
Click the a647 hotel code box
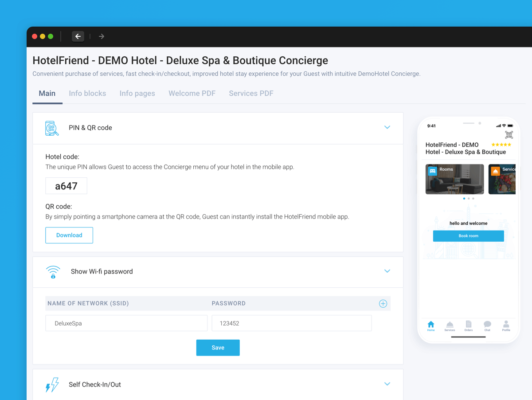tap(66, 186)
